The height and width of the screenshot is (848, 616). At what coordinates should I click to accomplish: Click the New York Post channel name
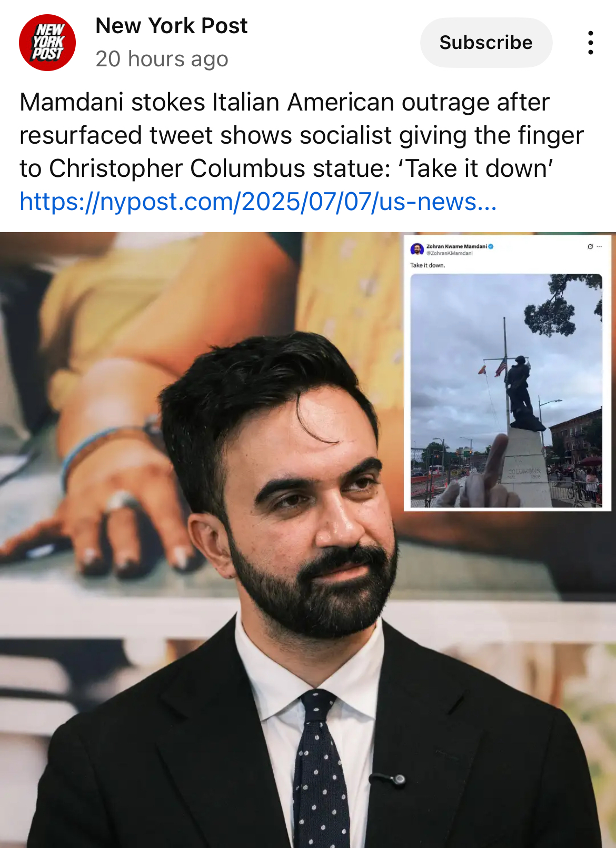(x=171, y=26)
